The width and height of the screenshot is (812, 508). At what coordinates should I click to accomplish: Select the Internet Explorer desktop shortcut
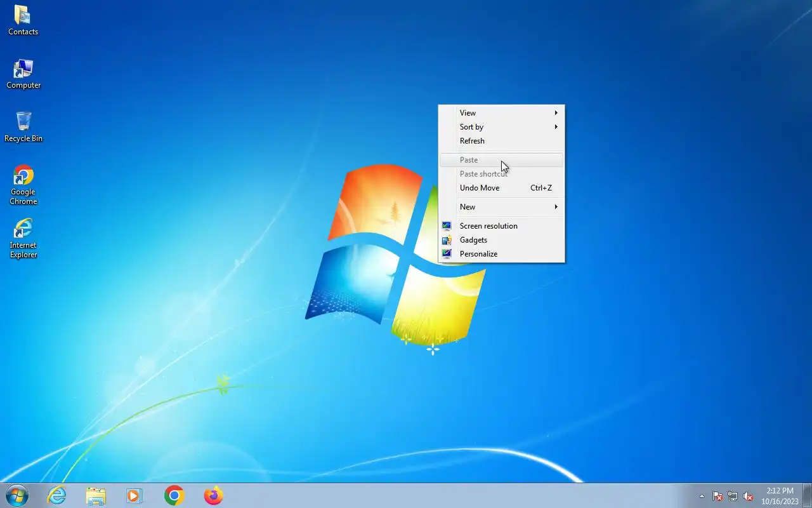23,238
